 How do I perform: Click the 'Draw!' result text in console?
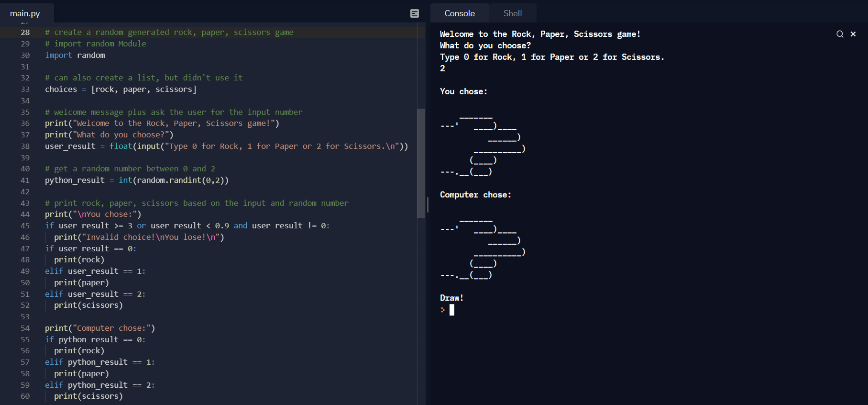point(451,298)
